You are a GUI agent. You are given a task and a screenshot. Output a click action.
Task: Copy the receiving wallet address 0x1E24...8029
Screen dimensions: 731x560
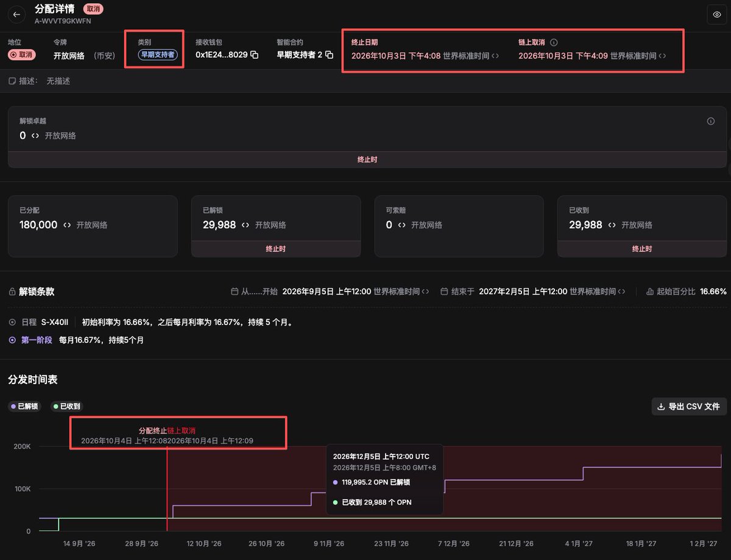click(x=255, y=55)
